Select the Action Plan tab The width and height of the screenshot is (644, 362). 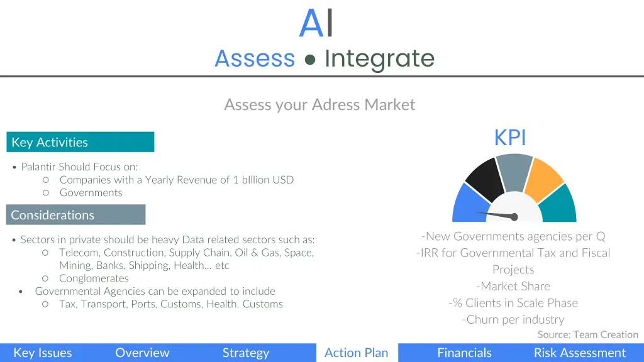357,353
